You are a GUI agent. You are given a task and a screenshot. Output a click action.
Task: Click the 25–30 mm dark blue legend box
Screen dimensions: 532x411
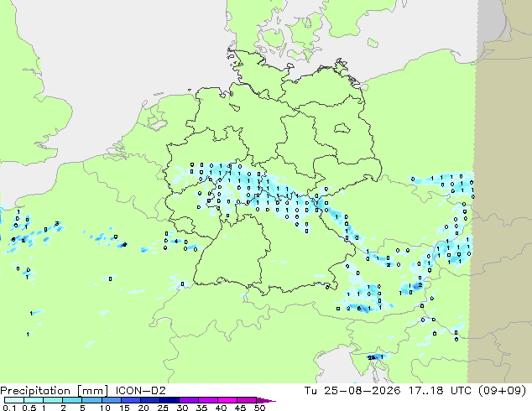point(169,400)
